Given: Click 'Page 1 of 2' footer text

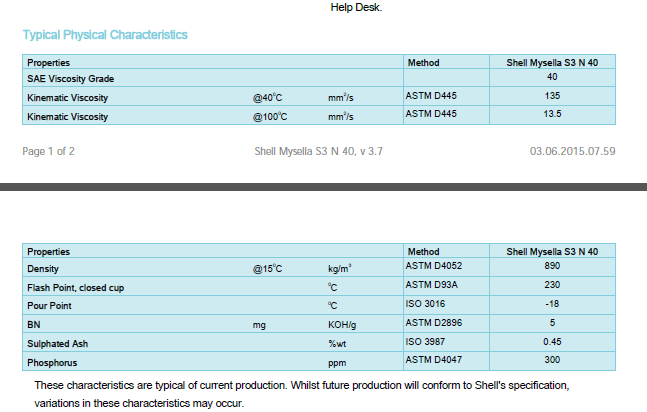Looking at the screenshot, I should click(x=48, y=152).
